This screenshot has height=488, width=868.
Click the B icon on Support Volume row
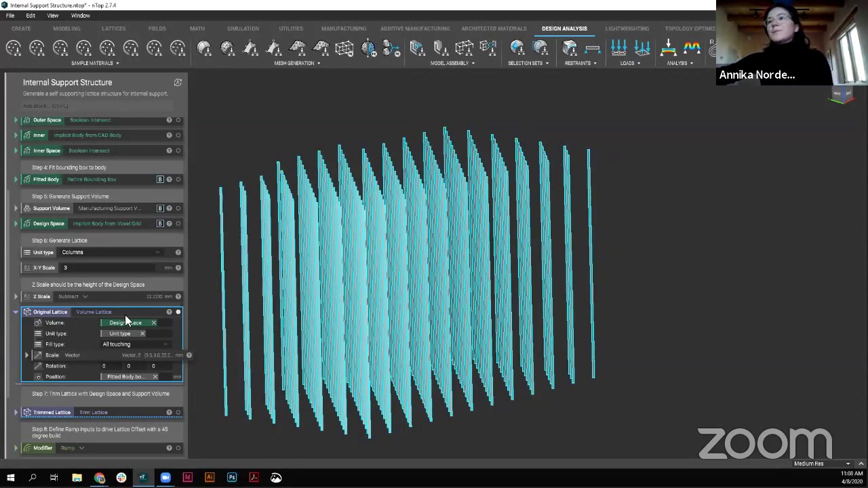coord(160,208)
